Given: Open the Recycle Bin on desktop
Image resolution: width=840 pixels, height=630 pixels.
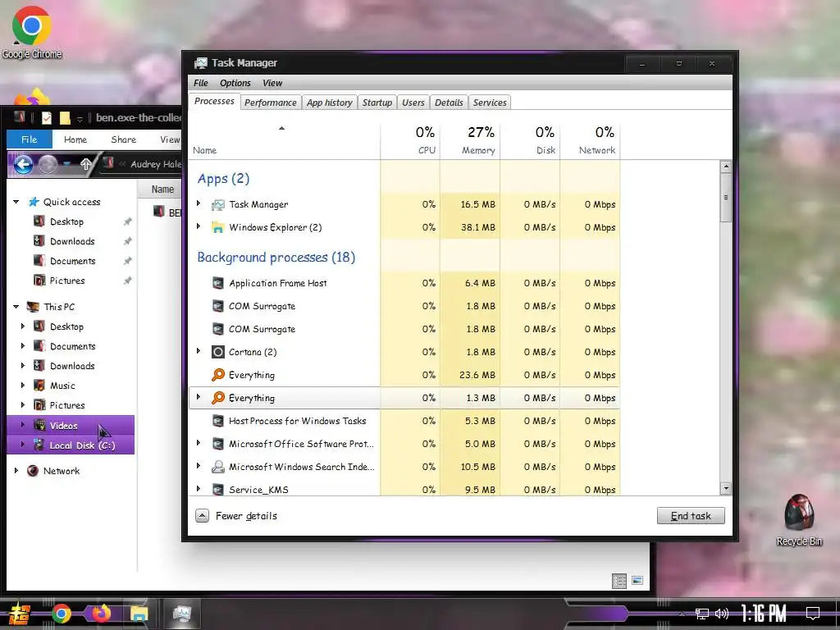Looking at the screenshot, I should (x=799, y=519).
